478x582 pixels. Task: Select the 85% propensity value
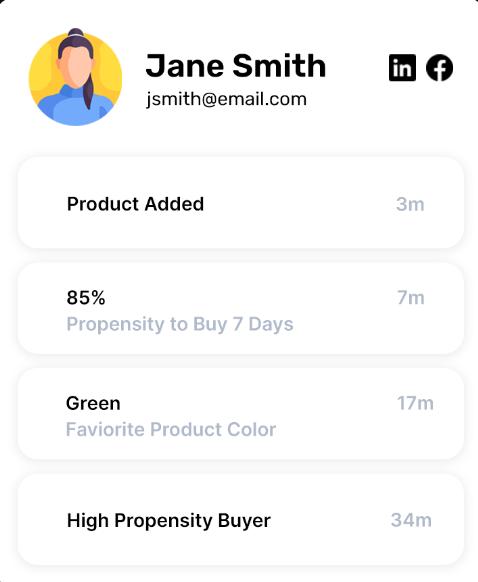(x=86, y=298)
